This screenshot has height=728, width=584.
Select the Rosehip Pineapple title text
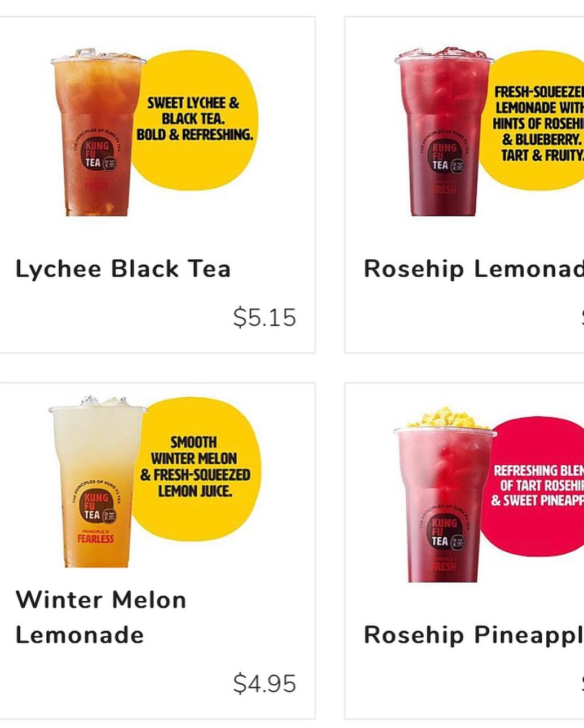(x=474, y=635)
